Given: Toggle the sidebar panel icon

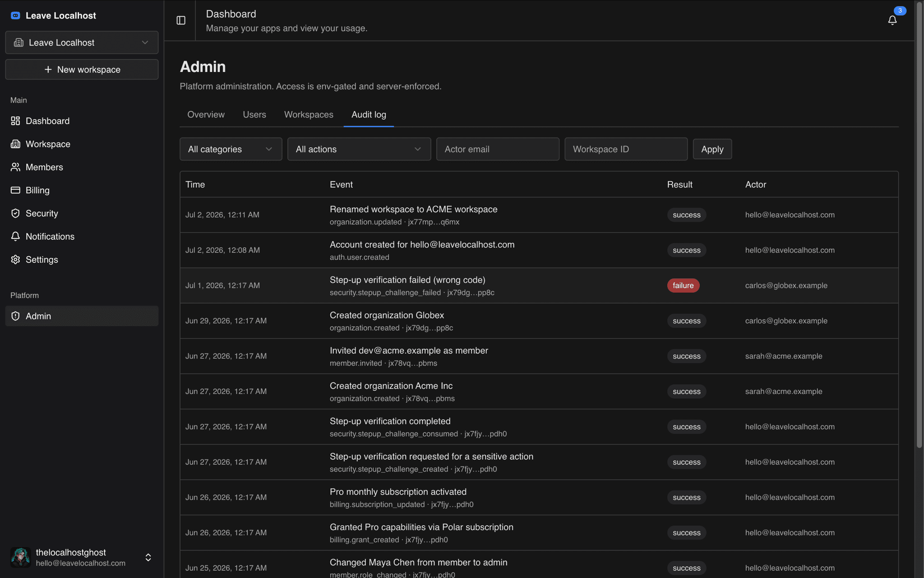Looking at the screenshot, I should coord(181,20).
